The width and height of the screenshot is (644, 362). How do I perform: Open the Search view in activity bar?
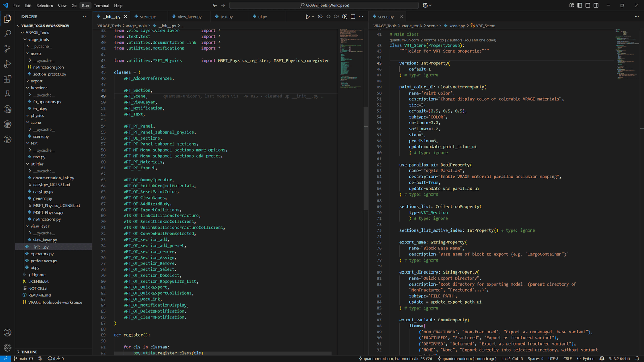point(7,34)
